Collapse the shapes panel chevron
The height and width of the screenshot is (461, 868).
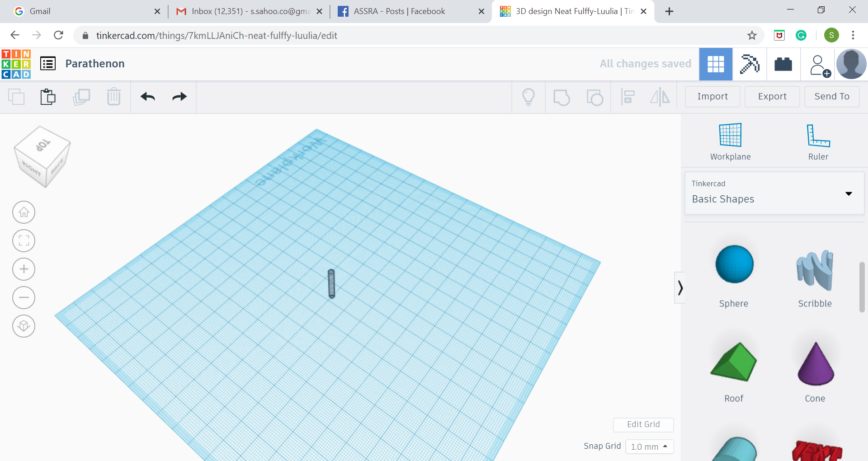coord(679,287)
